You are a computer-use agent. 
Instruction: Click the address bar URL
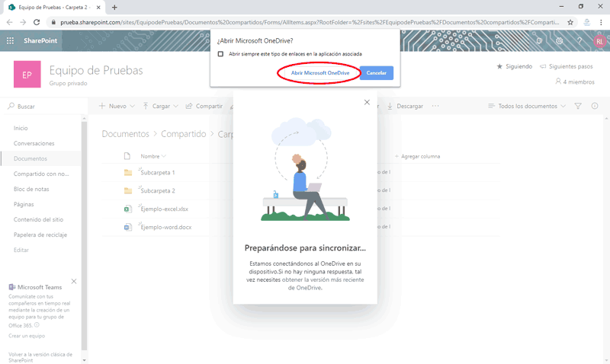click(310, 22)
